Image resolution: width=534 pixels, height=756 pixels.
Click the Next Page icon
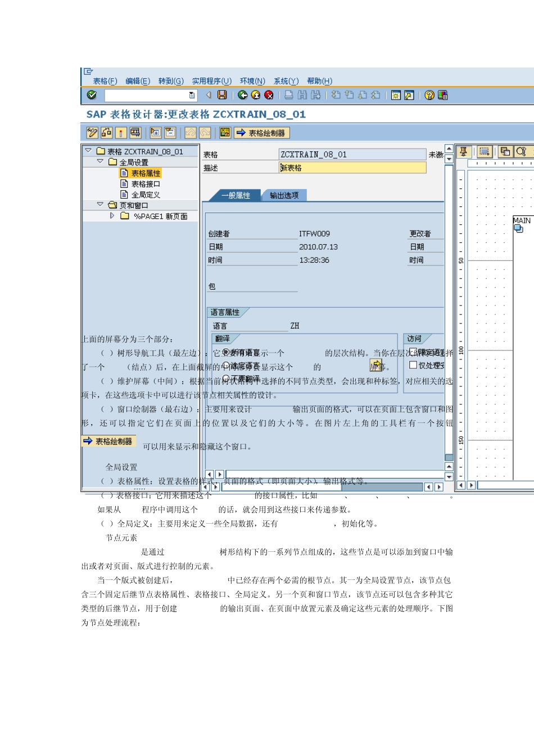click(363, 95)
